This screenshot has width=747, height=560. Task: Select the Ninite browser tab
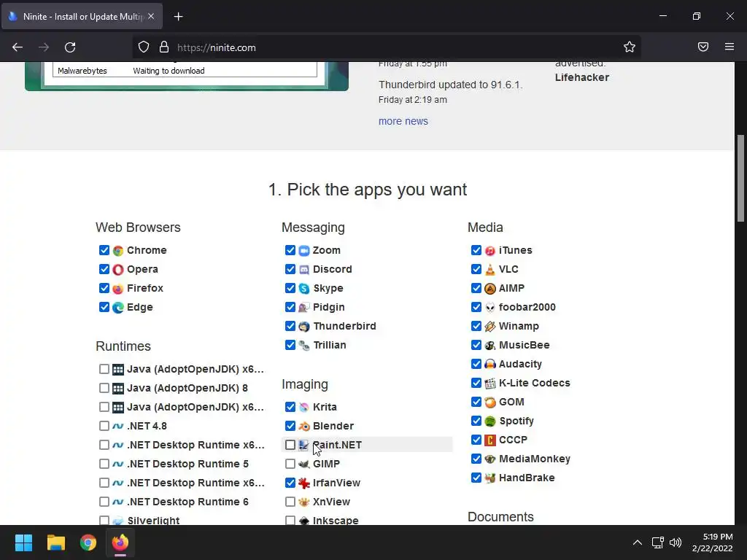[x=82, y=16]
